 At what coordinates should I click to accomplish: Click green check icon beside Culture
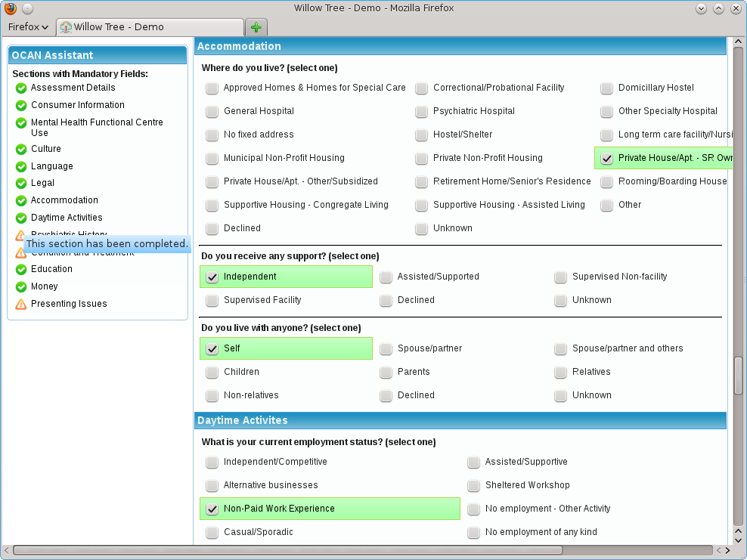click(x=21, y=149)
